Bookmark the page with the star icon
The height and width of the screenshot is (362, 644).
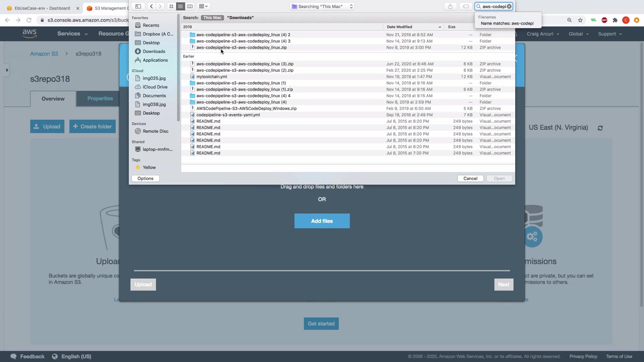click(580, 20)
